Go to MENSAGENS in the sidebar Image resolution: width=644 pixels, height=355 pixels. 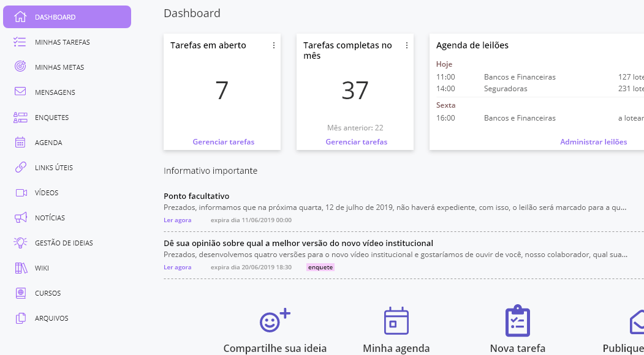click(x=55, y=92)
